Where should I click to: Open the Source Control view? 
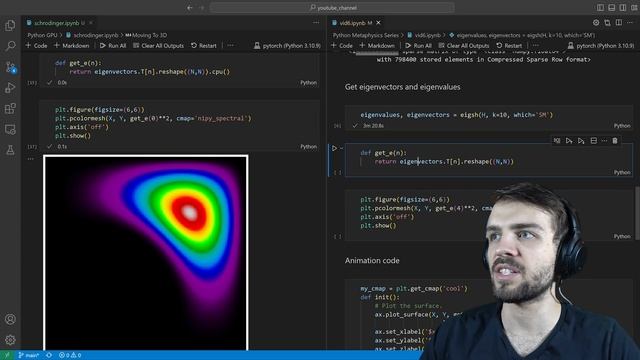click(10, 67)
